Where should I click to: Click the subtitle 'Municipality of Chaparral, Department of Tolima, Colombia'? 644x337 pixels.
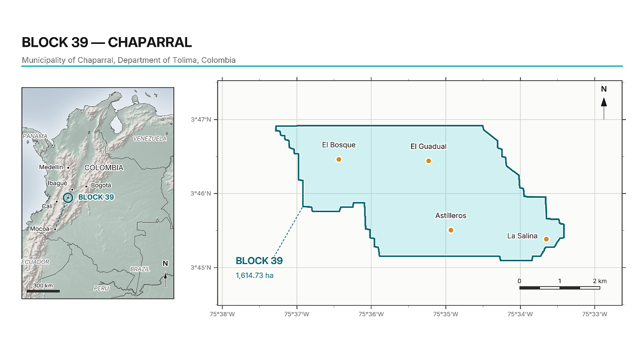129,61
